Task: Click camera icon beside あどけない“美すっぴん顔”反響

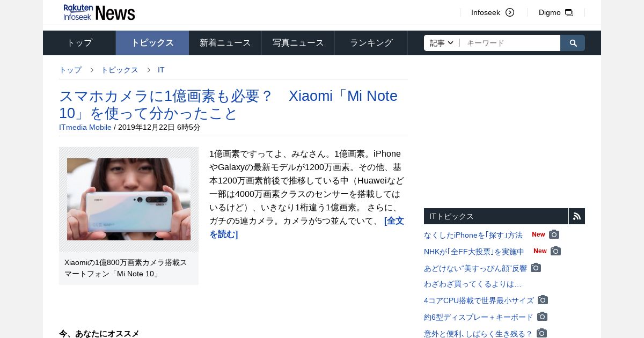Action: (536, 268)
